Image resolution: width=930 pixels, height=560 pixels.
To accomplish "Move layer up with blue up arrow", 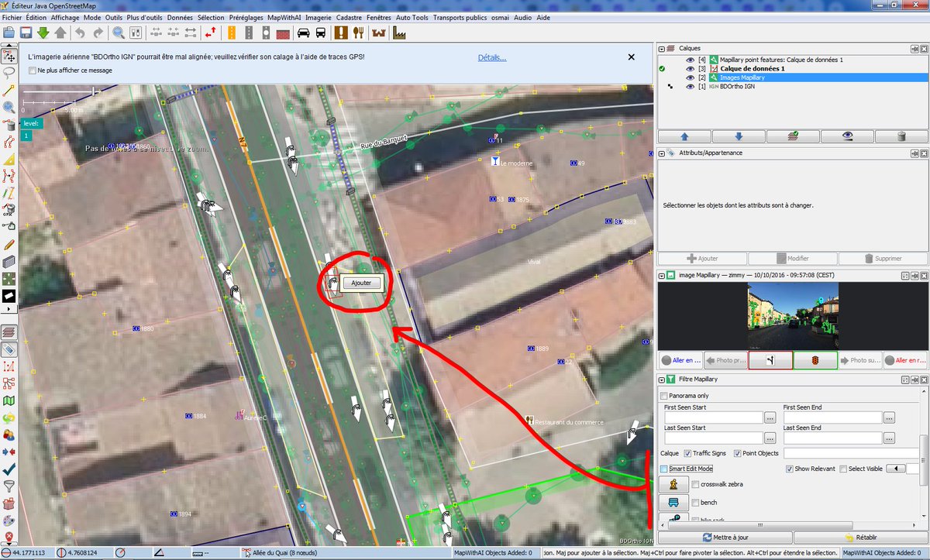I will coord(684,136).
